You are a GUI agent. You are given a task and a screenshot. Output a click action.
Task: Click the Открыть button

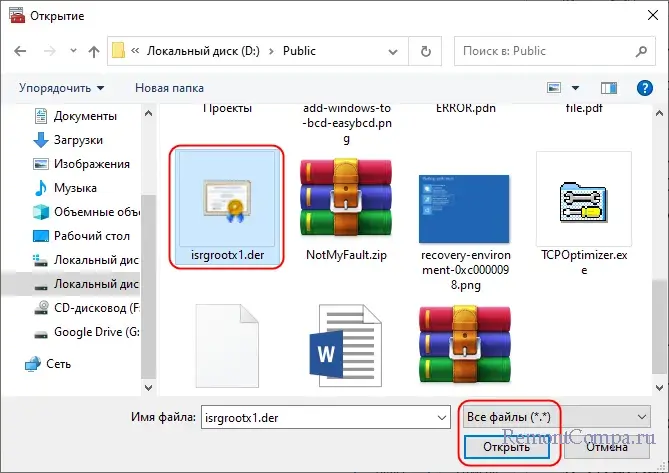(506, 446)
